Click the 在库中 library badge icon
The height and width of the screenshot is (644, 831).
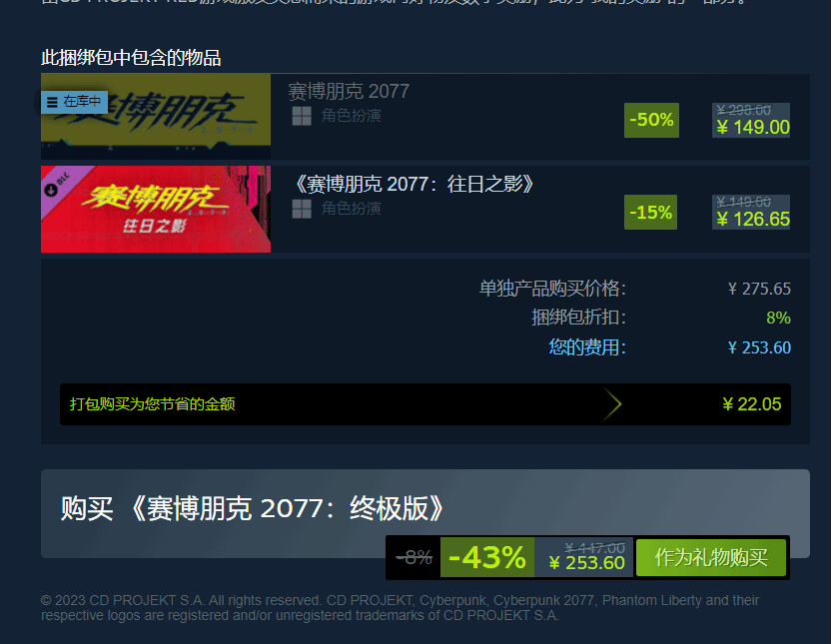75,102
